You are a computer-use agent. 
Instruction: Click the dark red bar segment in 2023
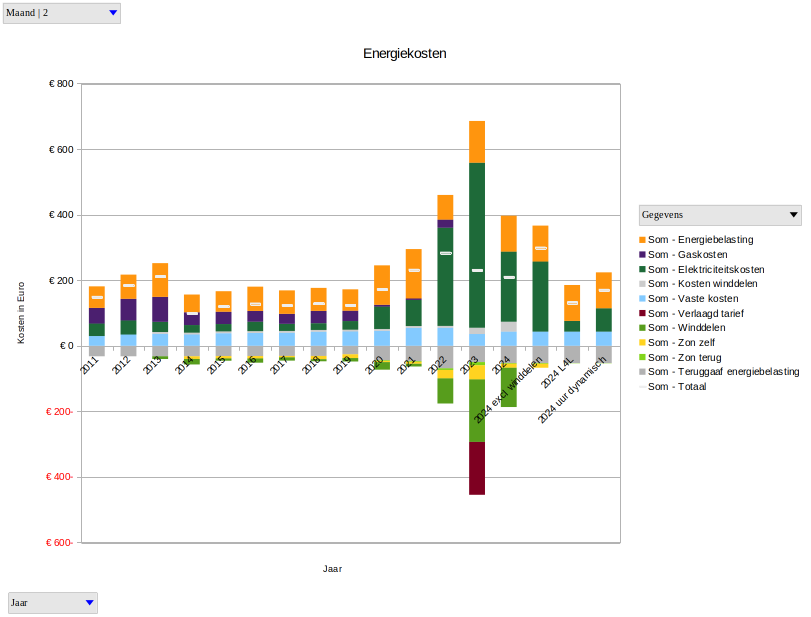[477, 468]
